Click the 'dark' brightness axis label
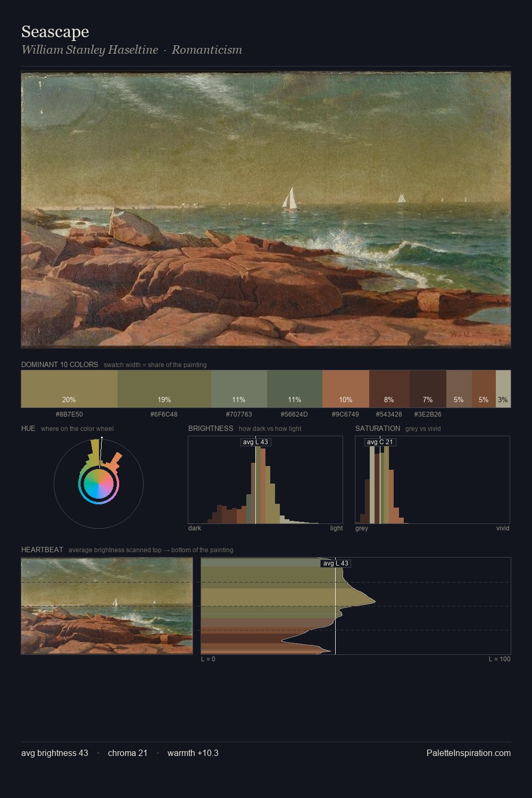Viewport: 532px width, 798px height. click(x=195, y=528)
